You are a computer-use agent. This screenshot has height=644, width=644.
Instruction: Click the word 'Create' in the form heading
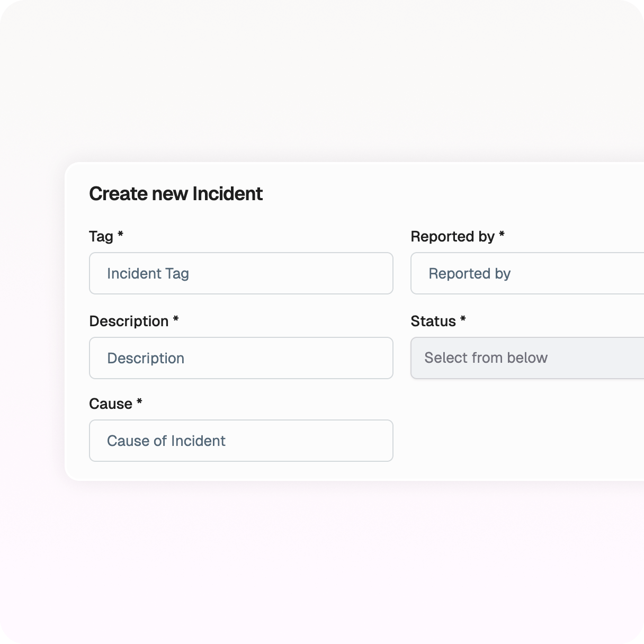(118, 194)
